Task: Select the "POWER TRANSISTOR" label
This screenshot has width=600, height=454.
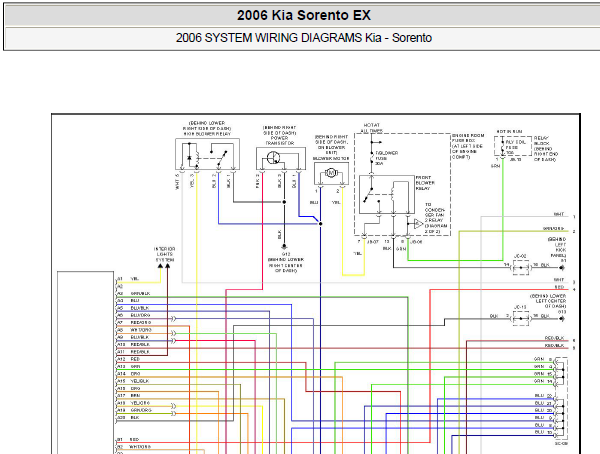Action: point(280,140)
